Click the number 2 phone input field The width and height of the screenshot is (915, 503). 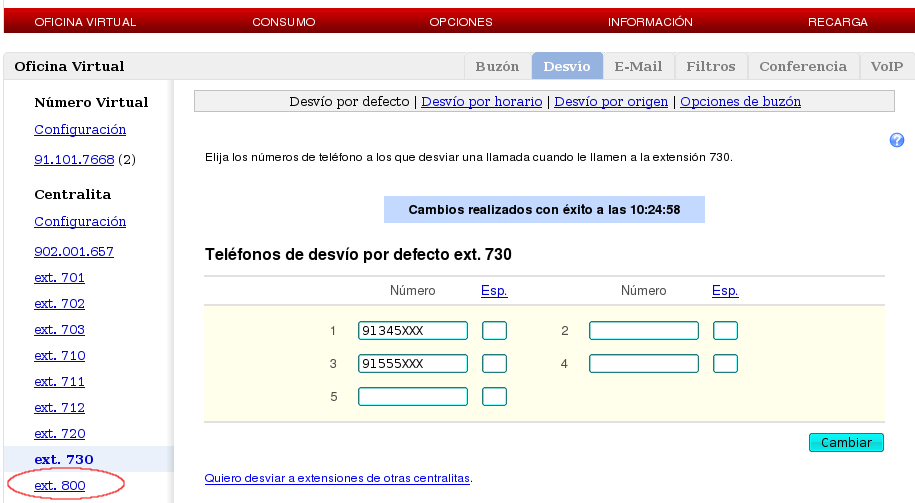tap(643, 331)
